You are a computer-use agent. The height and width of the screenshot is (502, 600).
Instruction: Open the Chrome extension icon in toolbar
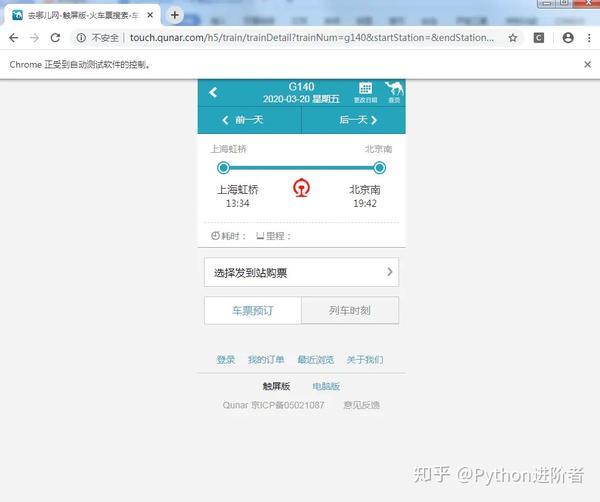tap(539, 37)
